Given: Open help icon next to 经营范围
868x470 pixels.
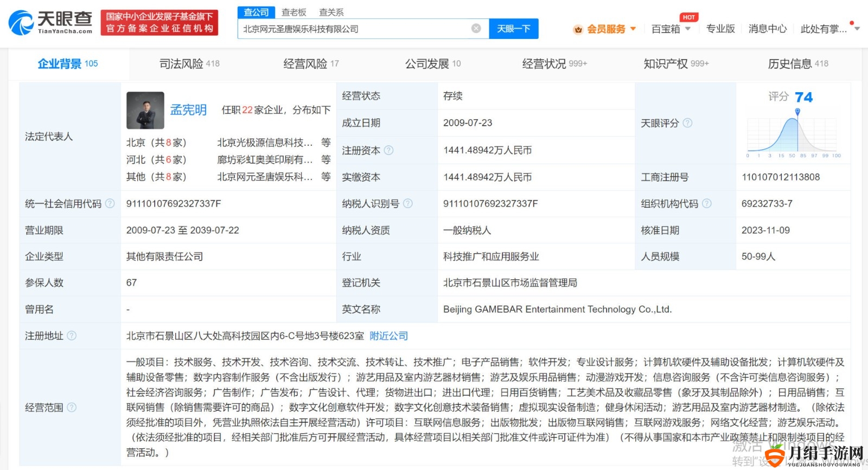Looking at the screenshot, I should pos(72,407).
